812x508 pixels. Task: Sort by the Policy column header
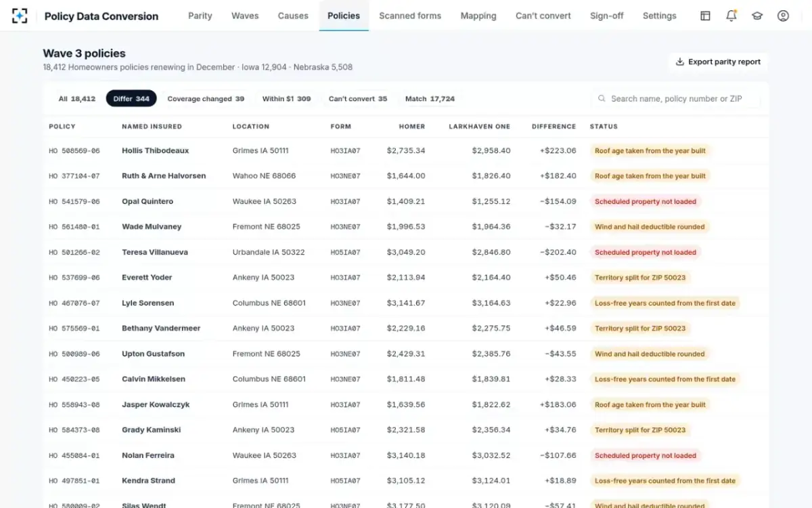(62, 127)
